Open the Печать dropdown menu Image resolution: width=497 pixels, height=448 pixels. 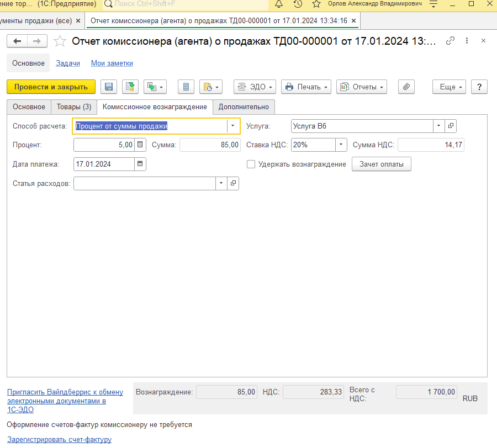(306, 87)
